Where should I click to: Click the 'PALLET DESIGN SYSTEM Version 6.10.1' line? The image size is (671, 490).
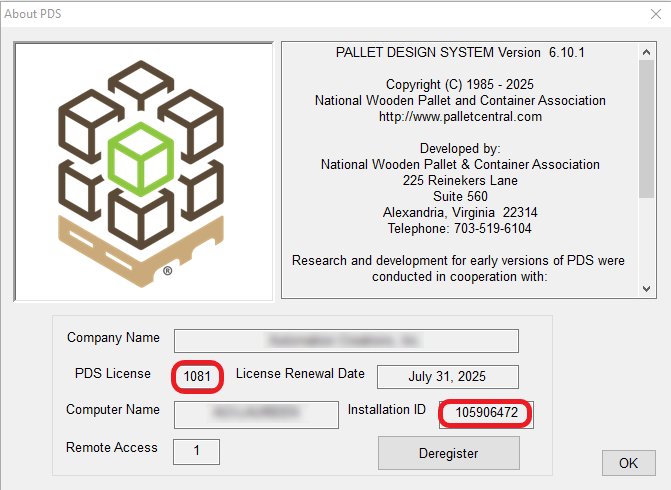(460, 52)
